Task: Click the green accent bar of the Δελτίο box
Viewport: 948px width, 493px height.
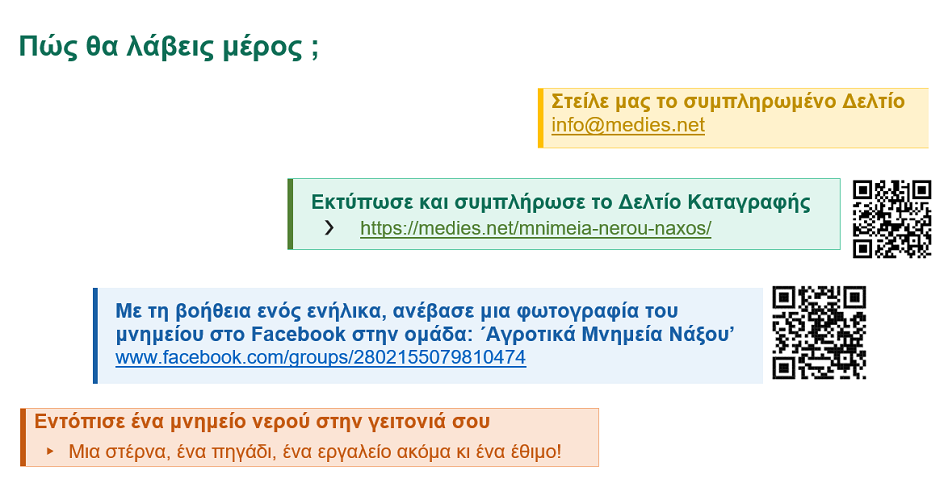Action: pos(290,214)
